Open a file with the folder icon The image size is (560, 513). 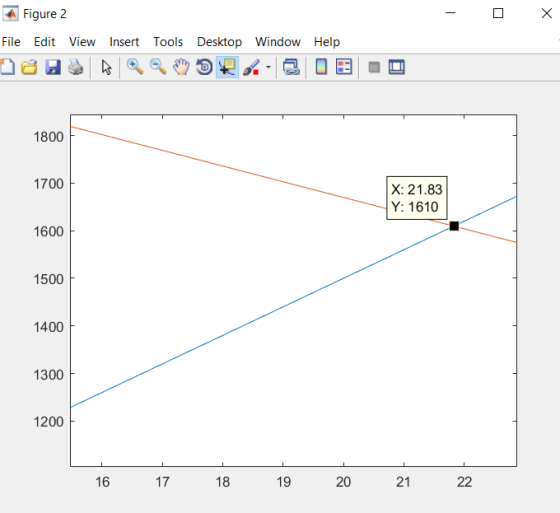coord(29,67)
